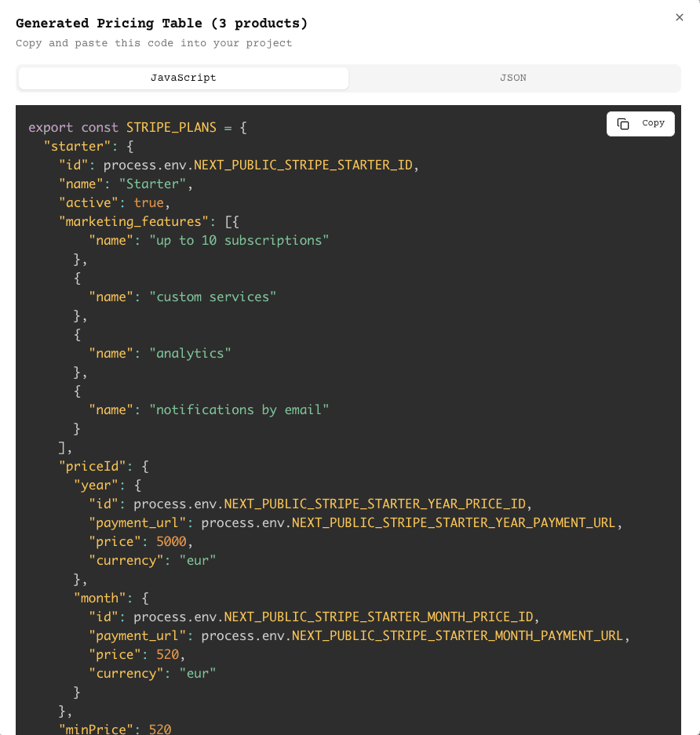Click the monthly price value 520
Image resolution: width=700 pixels, height=735 pixels.
167,654
